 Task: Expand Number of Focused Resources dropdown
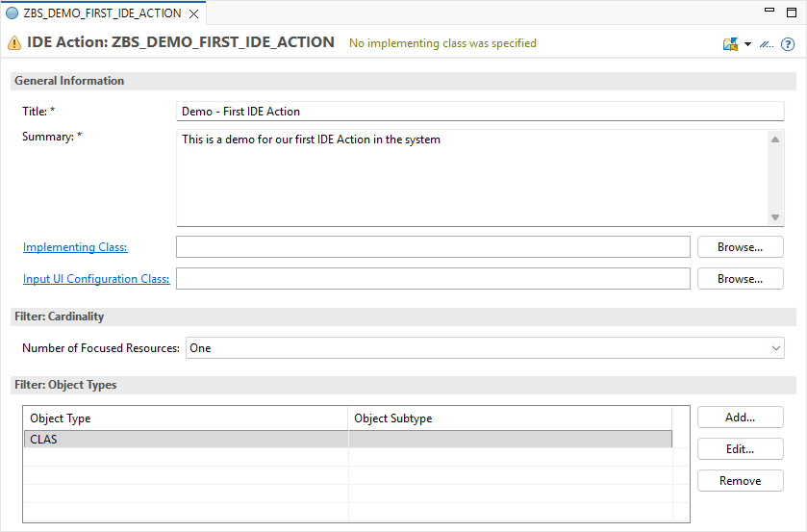[486, 348]
